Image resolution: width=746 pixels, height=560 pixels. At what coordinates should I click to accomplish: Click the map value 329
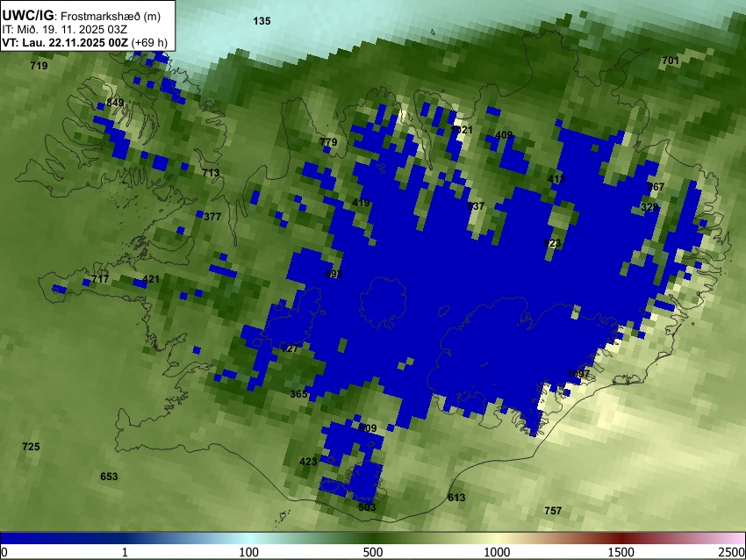pos(649,207)
